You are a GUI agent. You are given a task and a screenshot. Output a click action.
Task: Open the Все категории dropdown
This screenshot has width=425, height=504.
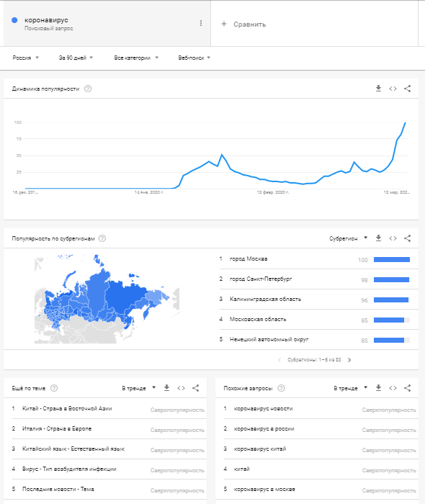coord(136,58)
